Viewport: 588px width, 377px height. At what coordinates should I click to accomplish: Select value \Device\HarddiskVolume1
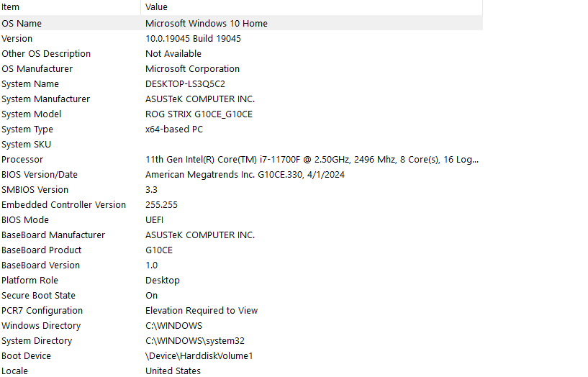[199, 356]
